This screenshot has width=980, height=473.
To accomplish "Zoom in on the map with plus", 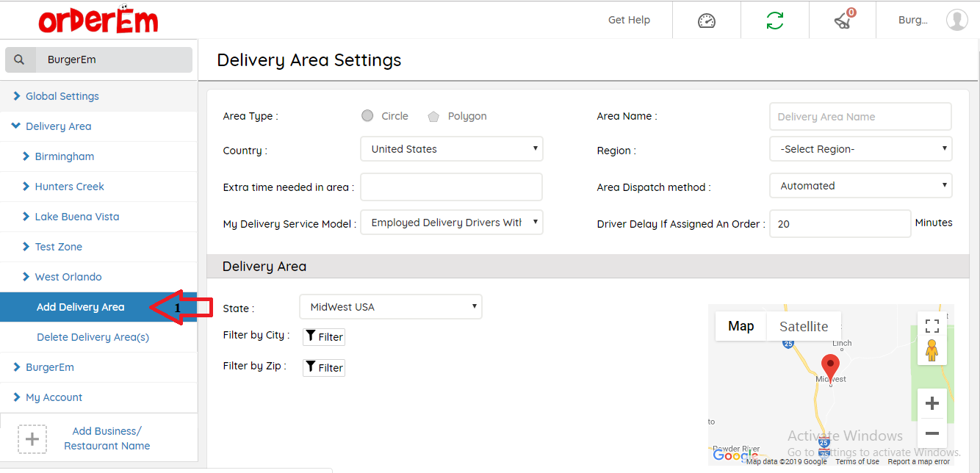I will 932,403.
